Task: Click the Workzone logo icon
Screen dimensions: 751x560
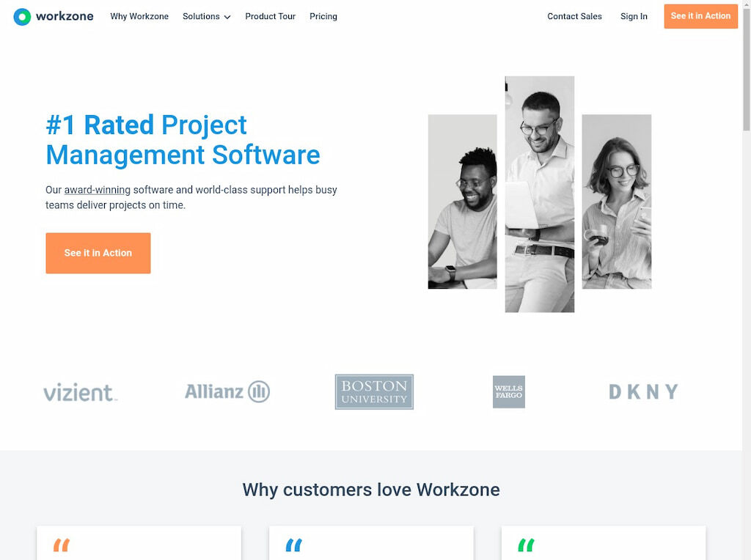Action: (x=21, y=16)
